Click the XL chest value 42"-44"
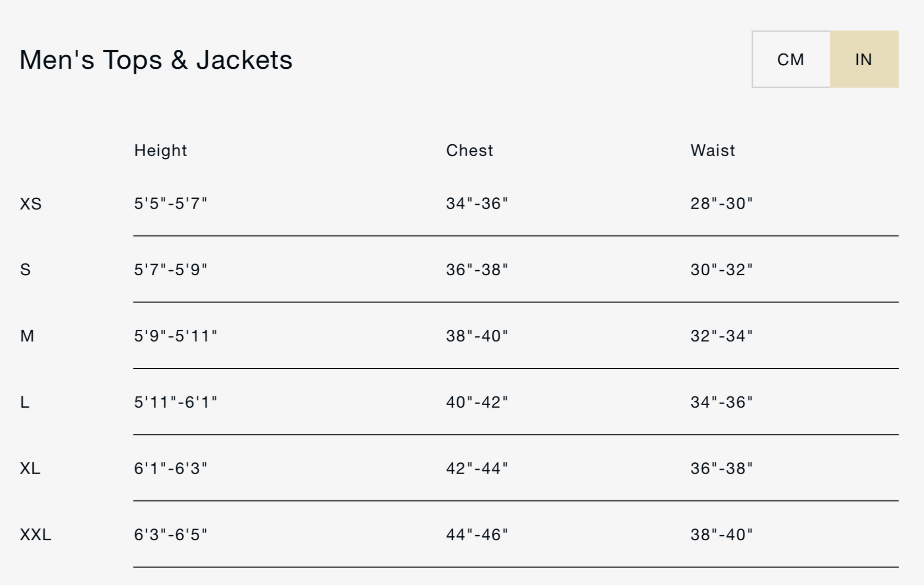This screenshot has width=924, height=585. point(477,468)
